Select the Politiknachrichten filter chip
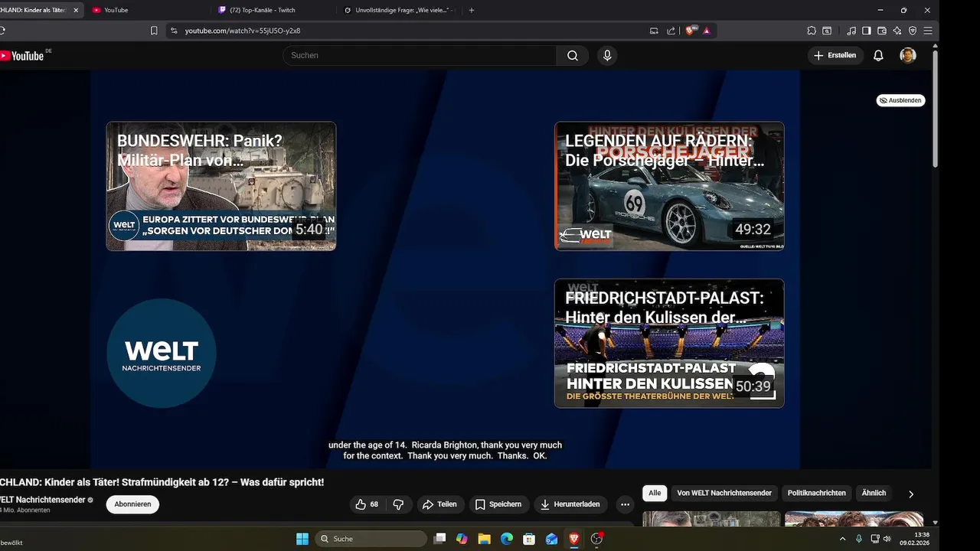Image resolution: width=980 pixels, height=551 pixels. coord(817,493)
